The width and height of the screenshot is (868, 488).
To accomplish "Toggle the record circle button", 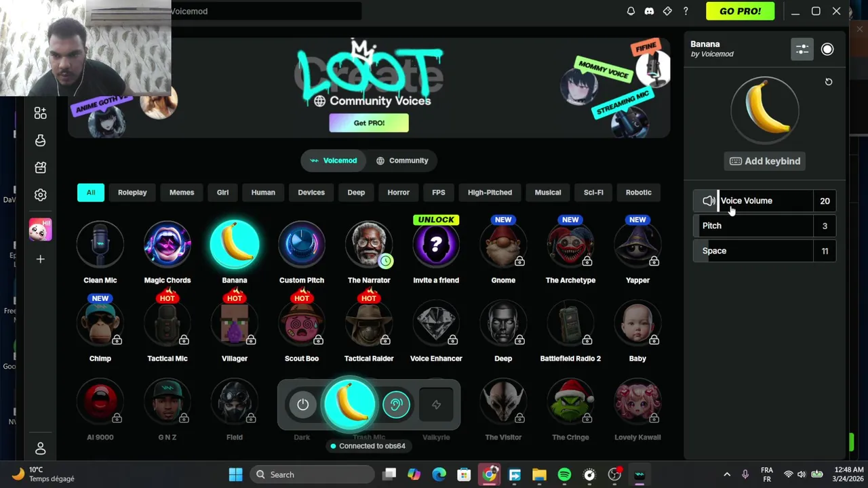I will (x=827, y=49).
